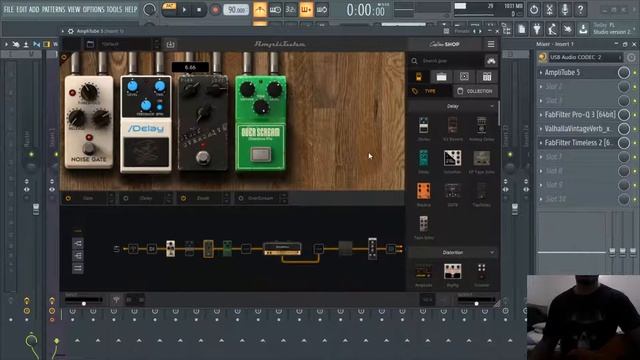The width and height of the screenshot is (640, 360).
Task: Select the teal Delay pedal thumbnail
Action: coord(424,159)
